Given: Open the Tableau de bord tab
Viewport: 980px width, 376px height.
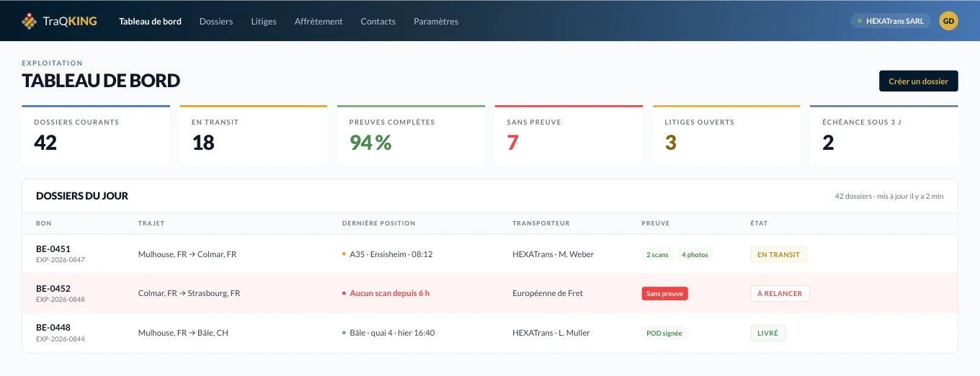Looking at the screenshot, I should pyautogui.click(x=150, y=21).
